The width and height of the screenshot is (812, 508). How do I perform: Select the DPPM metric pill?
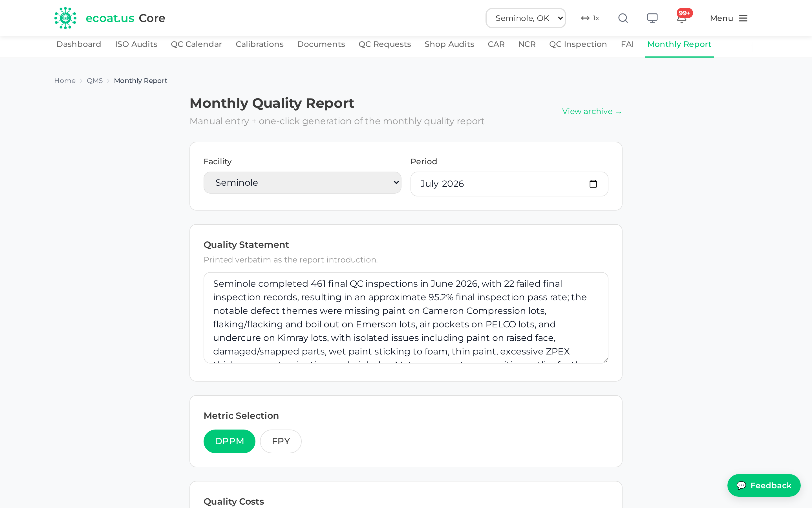[229, 441]
